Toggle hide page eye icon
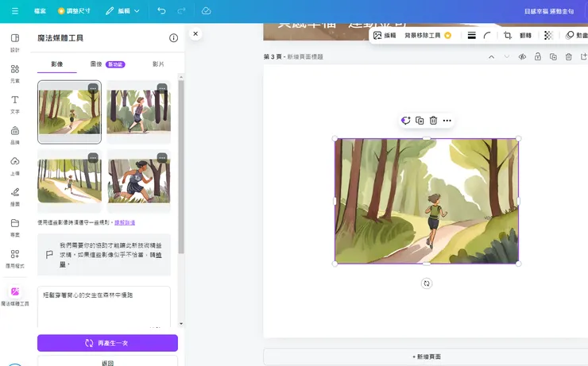This screenshot has height=366, width=588. (x=522, y=57)
